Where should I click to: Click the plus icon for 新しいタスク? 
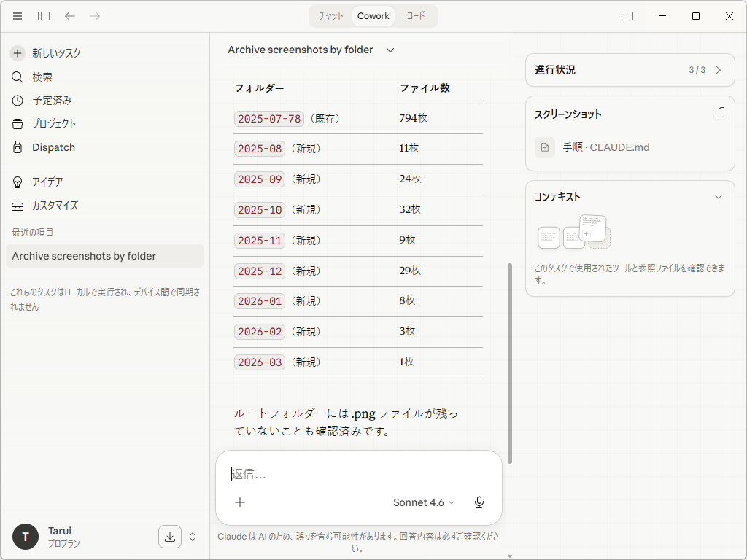point(16,52)
